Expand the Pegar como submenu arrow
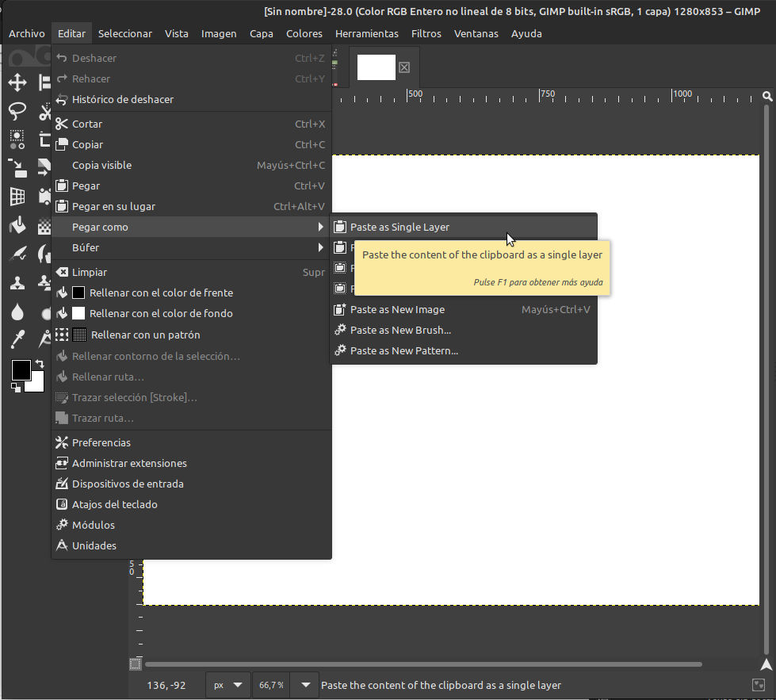776x700 pixels. pos(321,227)
